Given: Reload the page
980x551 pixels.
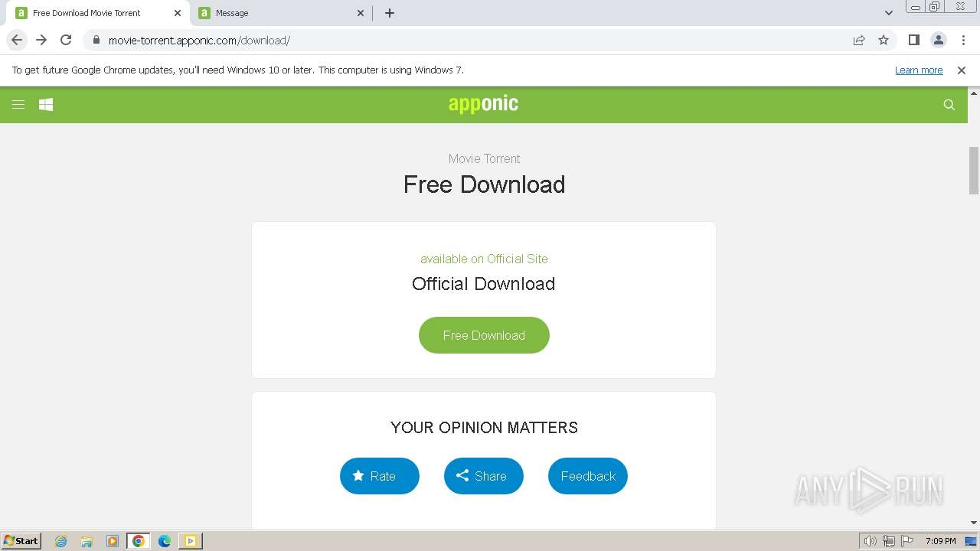Looking at the screenshot, I should pos(66,40).
